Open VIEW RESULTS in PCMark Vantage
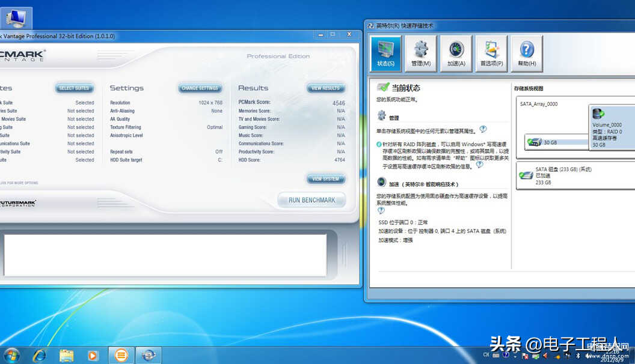This screenshot has width=635, height=364. (x=326, y=88)
